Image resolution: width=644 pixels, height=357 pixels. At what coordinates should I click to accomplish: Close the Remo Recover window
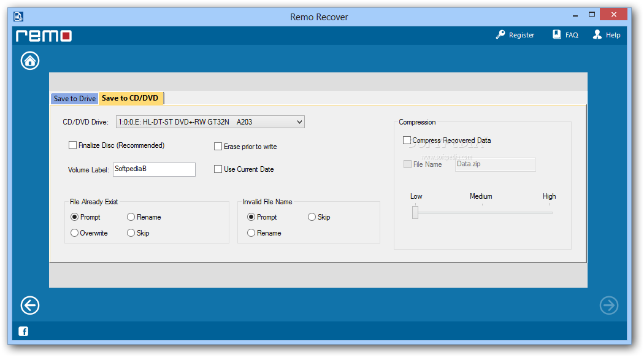point(613,14)
